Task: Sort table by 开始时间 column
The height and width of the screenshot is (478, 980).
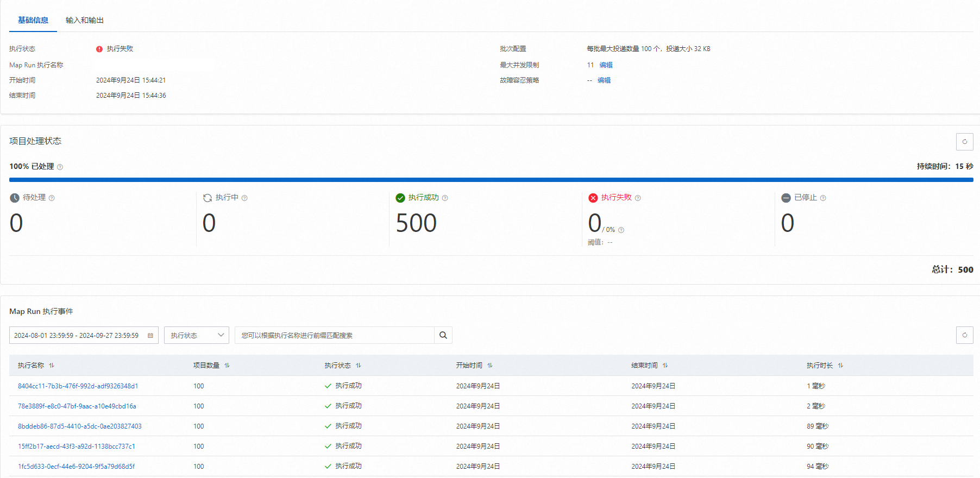Action: [x=490, y=366]
